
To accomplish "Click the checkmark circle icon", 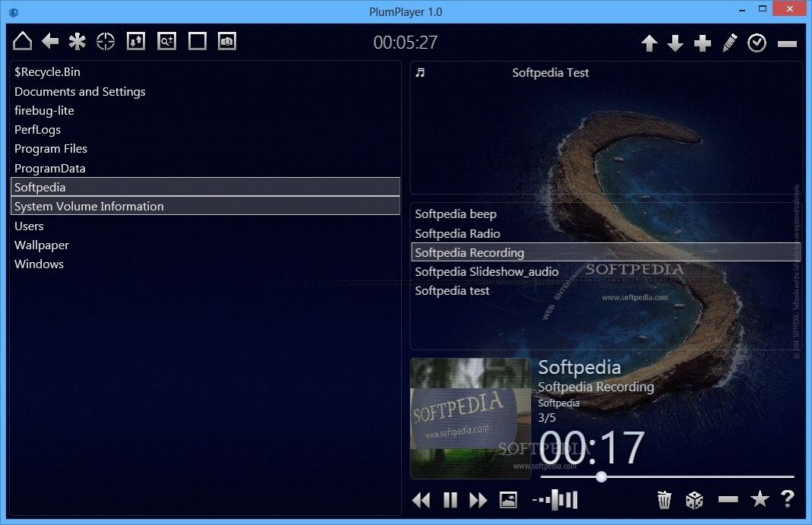I will tap(757, 43).
